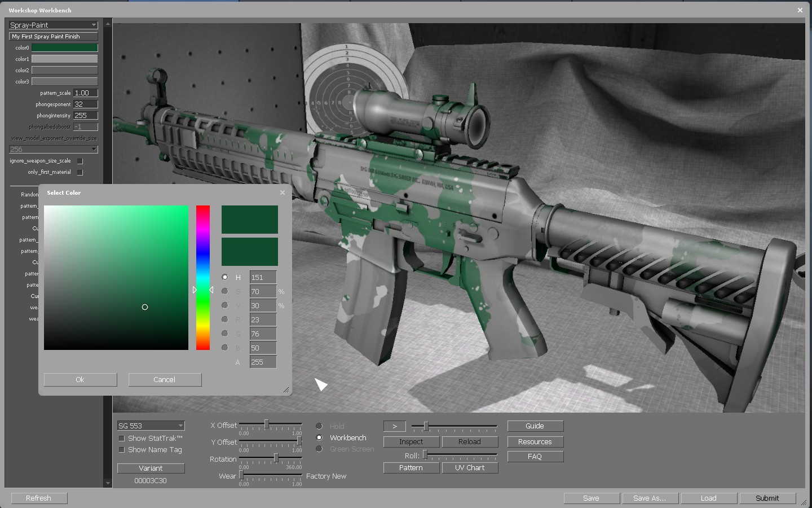Open the SG 553 weapon dropdown

click(x=151, y=426)
